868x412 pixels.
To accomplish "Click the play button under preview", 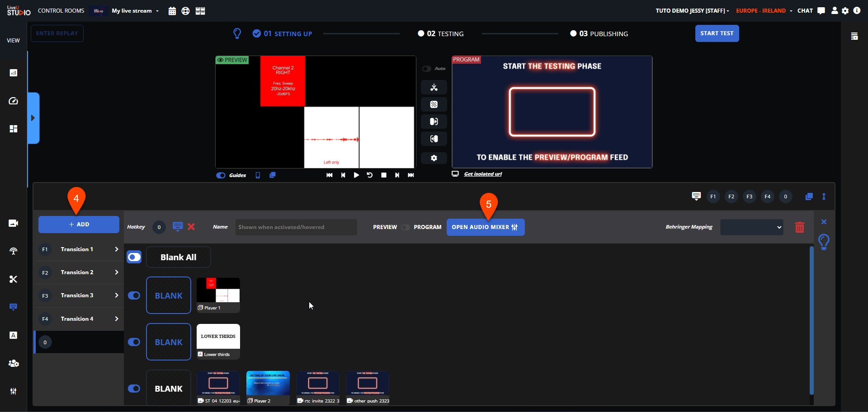I will 356,175.
